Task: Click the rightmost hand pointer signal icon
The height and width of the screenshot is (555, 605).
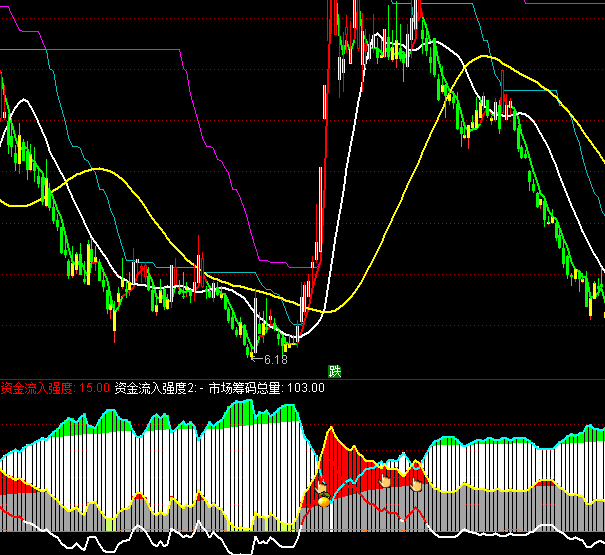Action: (x=417, y=484)
